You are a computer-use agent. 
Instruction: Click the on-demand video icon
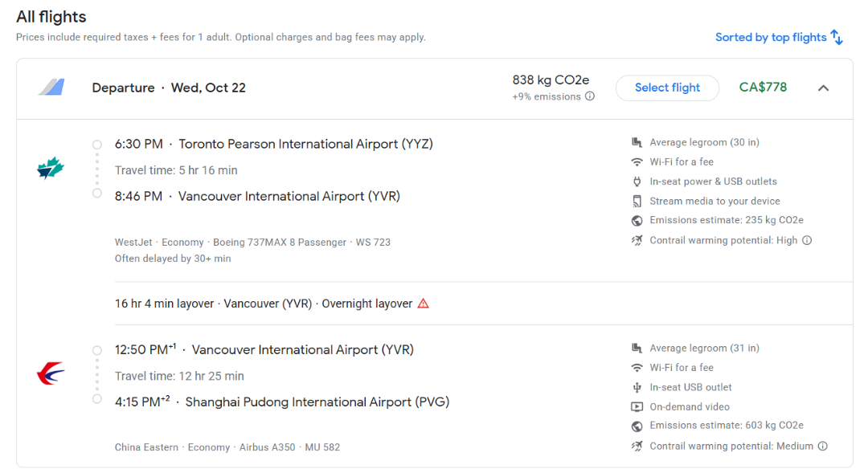pyautogui.click(x=637, y=406)
